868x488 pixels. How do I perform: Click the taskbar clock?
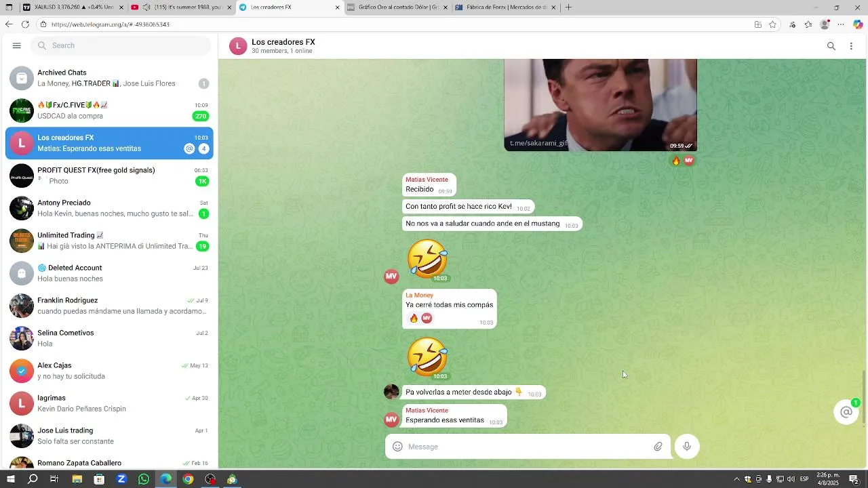click(828, 479)
